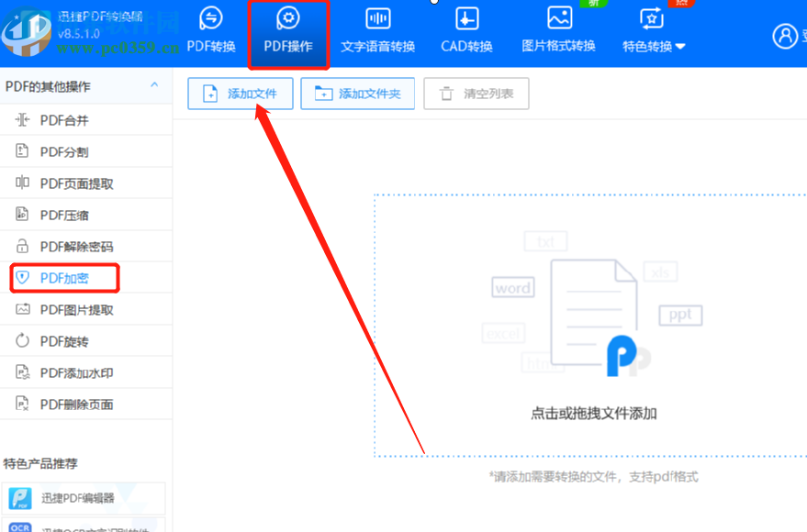Select PDF添加水印 in the sidebar
Viewport: 807px width, 532px height.
86,372
